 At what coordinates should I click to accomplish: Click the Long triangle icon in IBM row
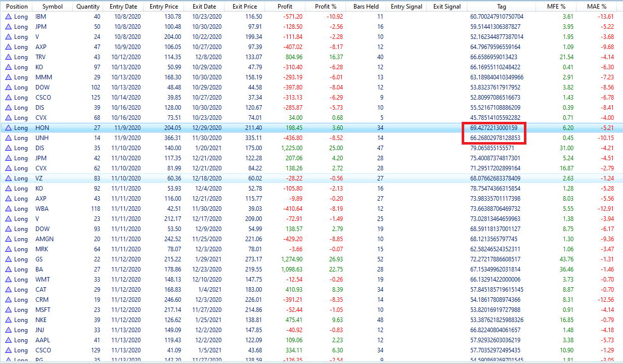tap(8, 17)
